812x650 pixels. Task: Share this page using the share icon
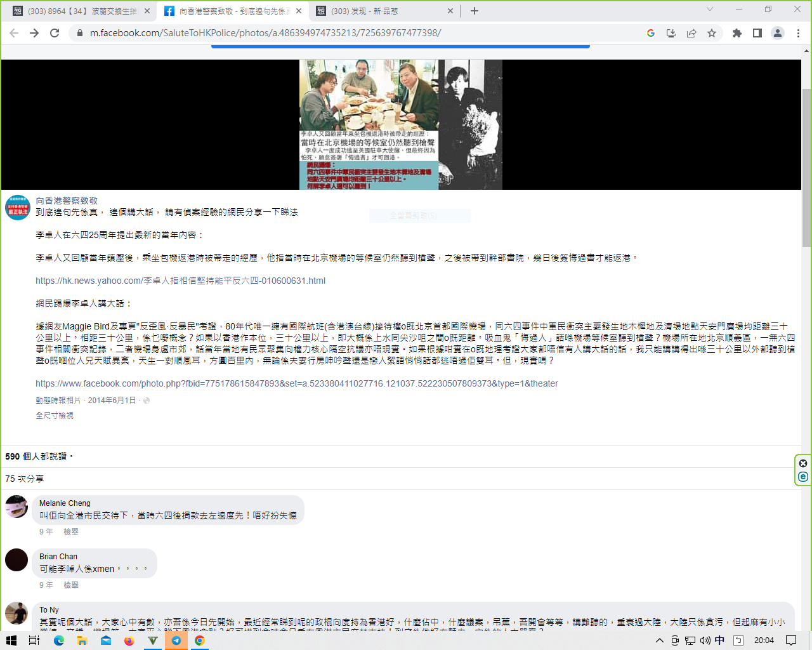point(691,33)
